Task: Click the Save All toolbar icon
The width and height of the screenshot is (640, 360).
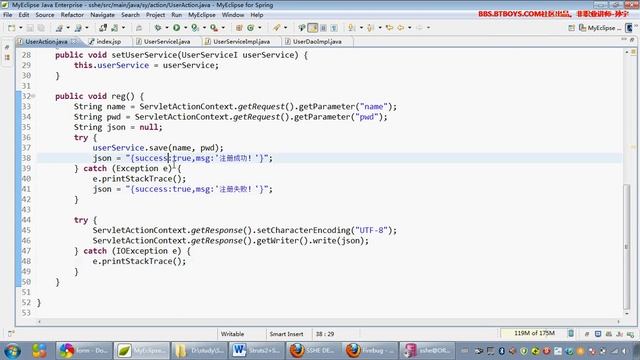Action: pos(41,28)
